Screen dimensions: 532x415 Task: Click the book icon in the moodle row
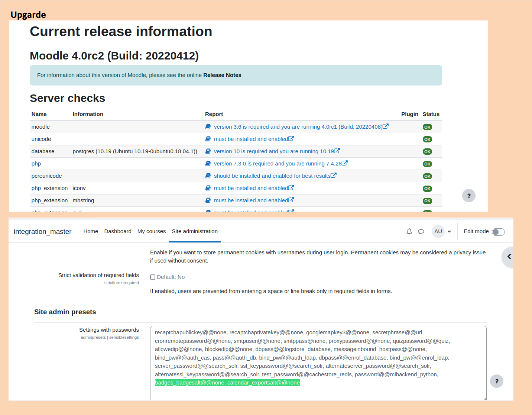point(208,127)
